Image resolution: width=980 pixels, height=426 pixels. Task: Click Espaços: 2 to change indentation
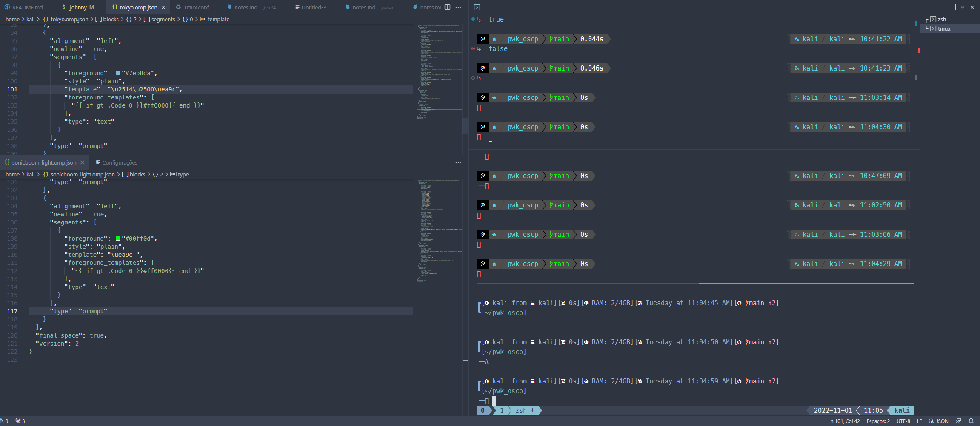click(878, 421)
